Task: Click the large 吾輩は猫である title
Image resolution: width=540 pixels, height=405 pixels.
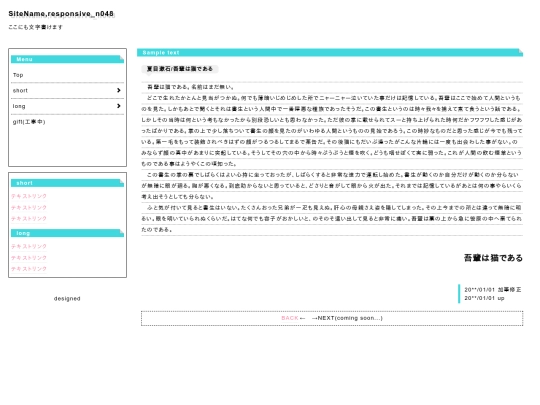Action: pos(493,258)
